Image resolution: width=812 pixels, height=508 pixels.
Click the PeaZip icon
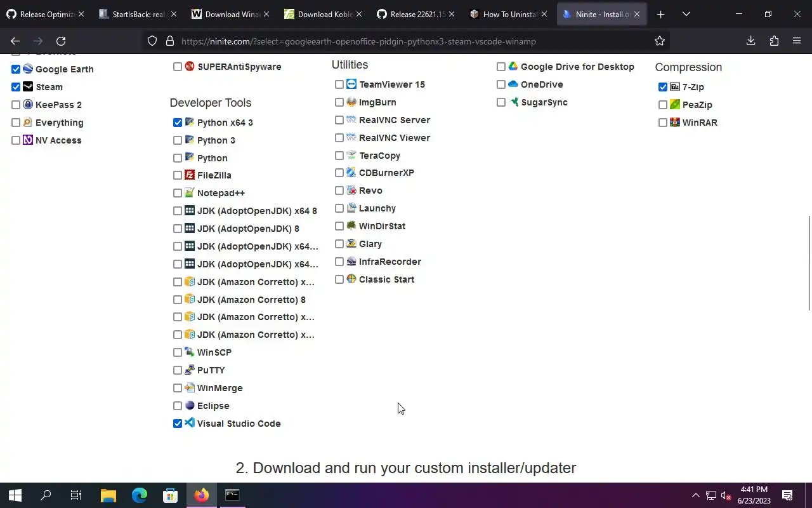pos(675,104)
